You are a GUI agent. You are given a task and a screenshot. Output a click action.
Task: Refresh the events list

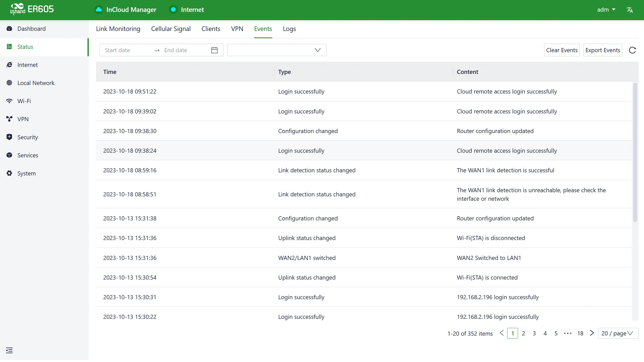point(632,50)
